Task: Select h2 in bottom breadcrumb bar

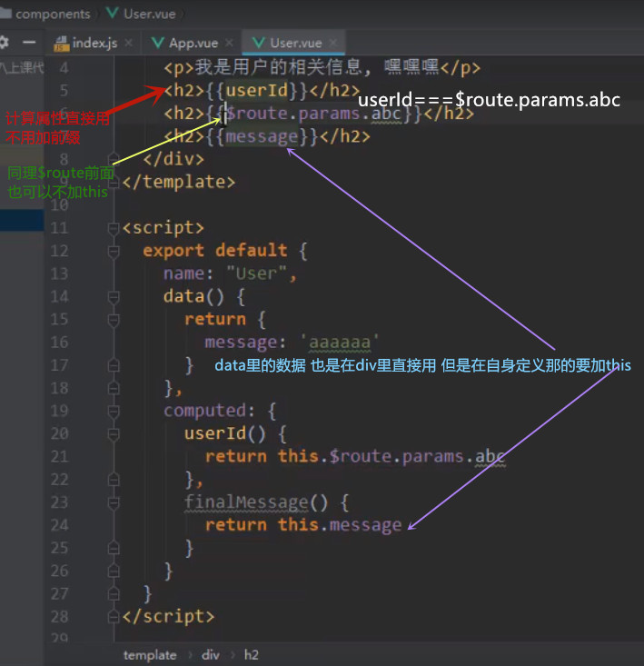Action: point(252,654)
